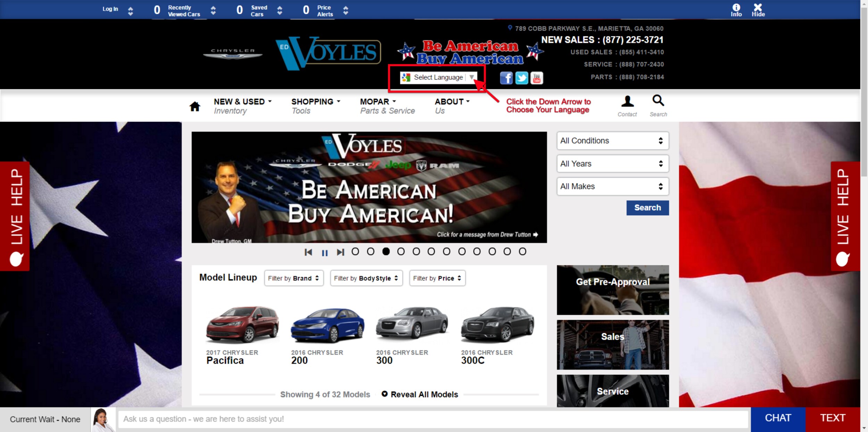Select the seventh carousel slide dot
Screen dimensions: 868x432
446,251
